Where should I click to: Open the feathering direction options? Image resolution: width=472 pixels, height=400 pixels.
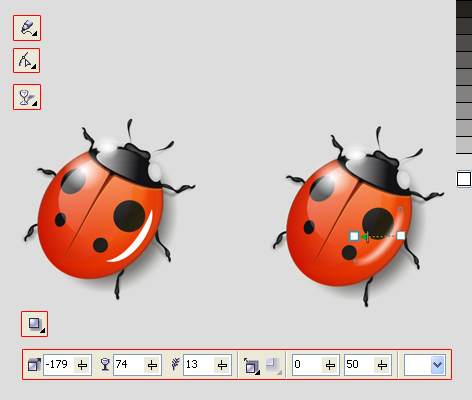point(251,366)
